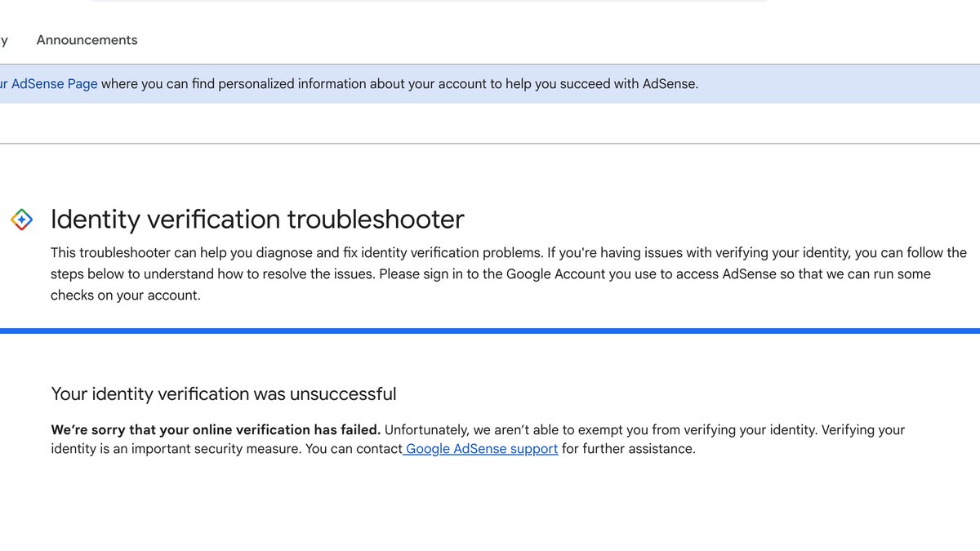980x551 pixels.
Task: Open the Announcements tab
Action: click(x=87, y=40)
